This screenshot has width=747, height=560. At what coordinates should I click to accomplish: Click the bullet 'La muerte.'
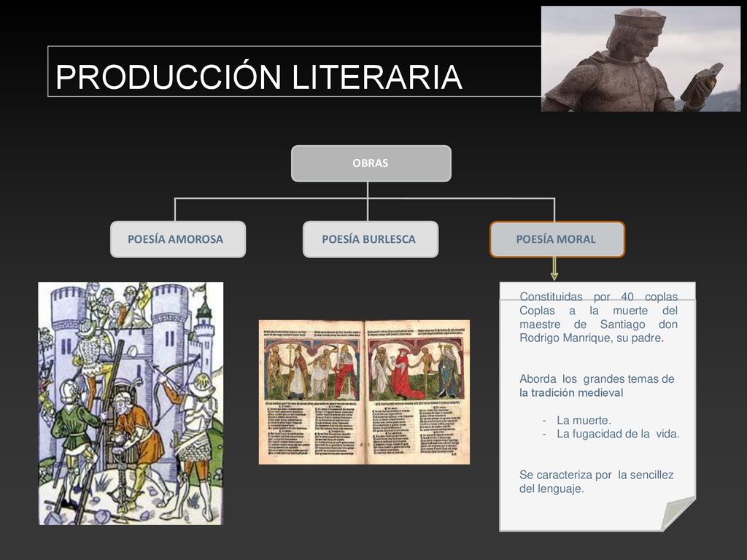pyautogui.click(x=584, y=421)
